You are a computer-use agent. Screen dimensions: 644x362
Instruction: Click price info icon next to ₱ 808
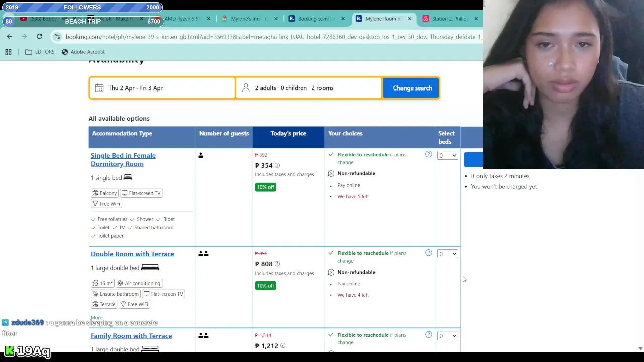(x=277, y=264)
